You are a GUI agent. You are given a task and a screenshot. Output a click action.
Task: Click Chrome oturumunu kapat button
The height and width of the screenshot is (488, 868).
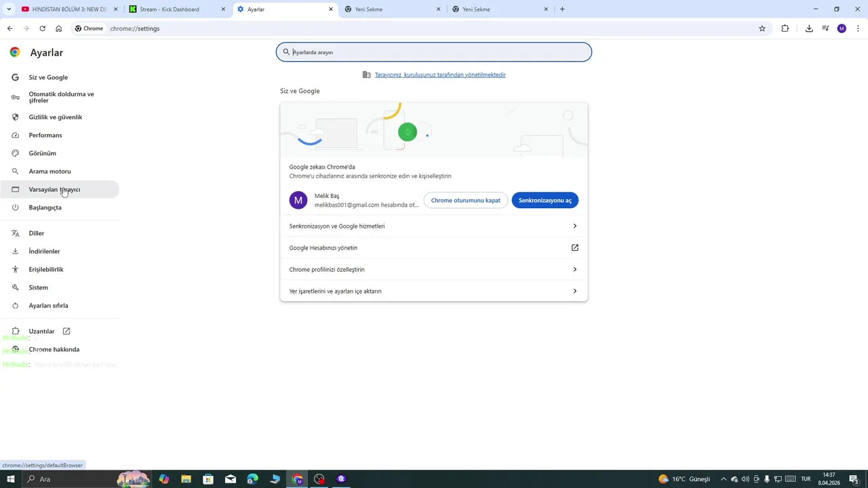coord(466,200)
